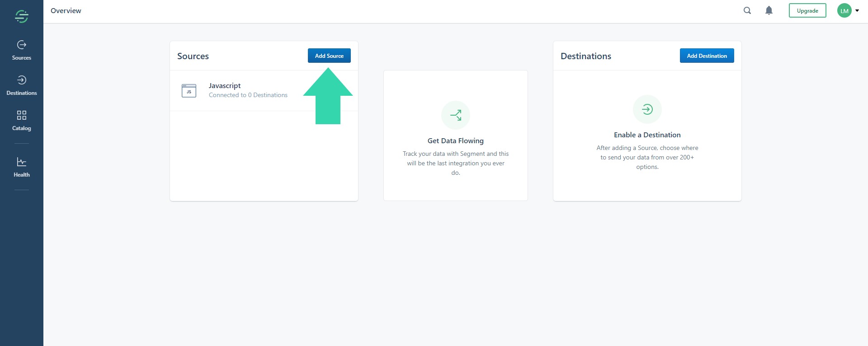Image resolution: width=868 pixels, height=346 pixels.
Task: Open the Javascript source
Action: click(225, 86)
